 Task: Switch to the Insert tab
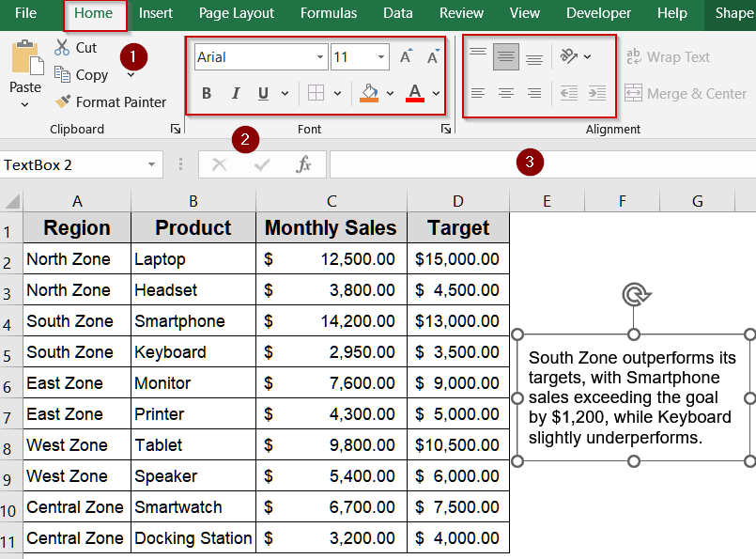pos(156,13)
